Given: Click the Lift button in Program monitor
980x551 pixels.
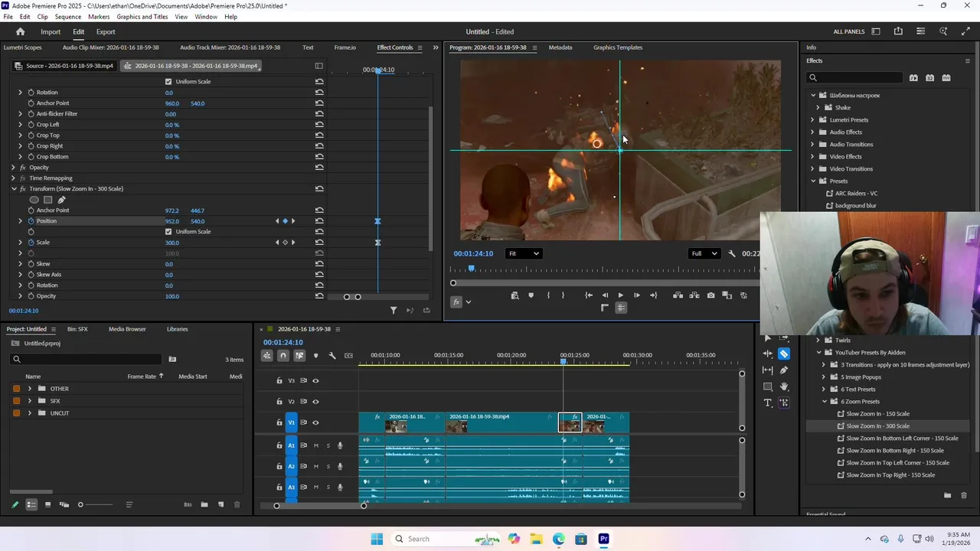Looking at the screenshot, I should click(678, 295).
